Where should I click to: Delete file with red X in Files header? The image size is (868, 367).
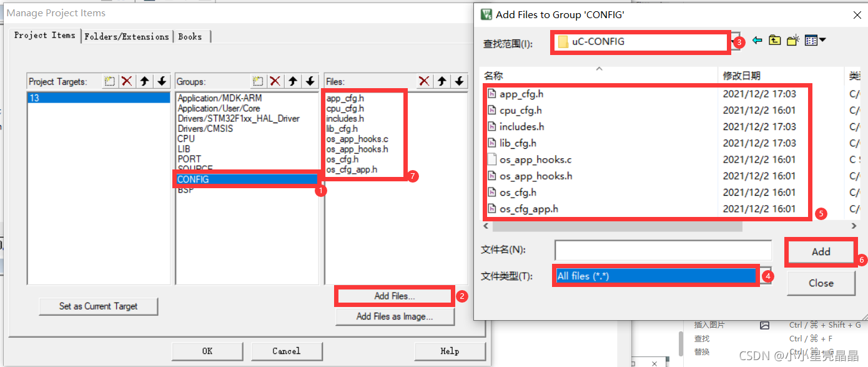click(x=424, y=81)
